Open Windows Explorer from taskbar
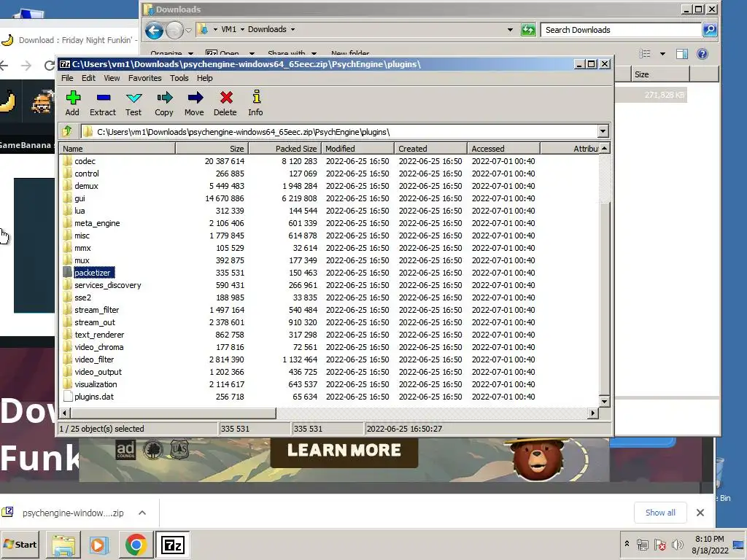This screenshot has height=560, width=747. 63,545
